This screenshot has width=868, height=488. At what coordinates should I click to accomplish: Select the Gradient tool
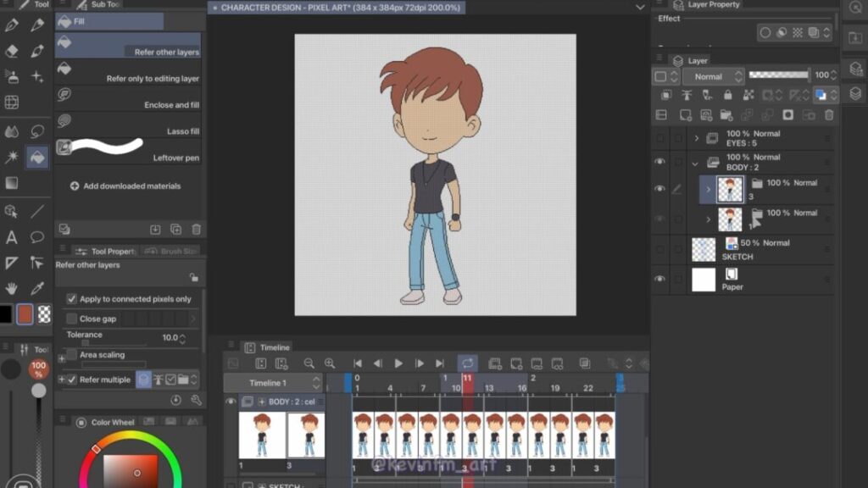click(12, 183)
